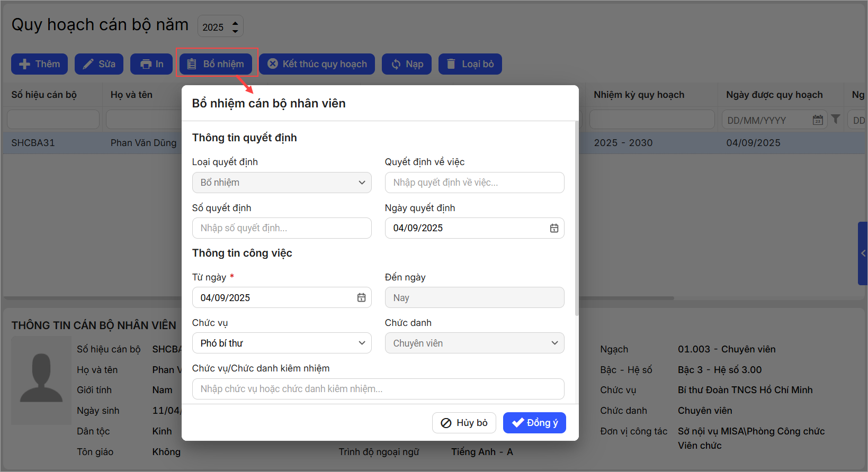Focus Chức vụ/Chức danh kiêm nhiệm input

point(378,389)
